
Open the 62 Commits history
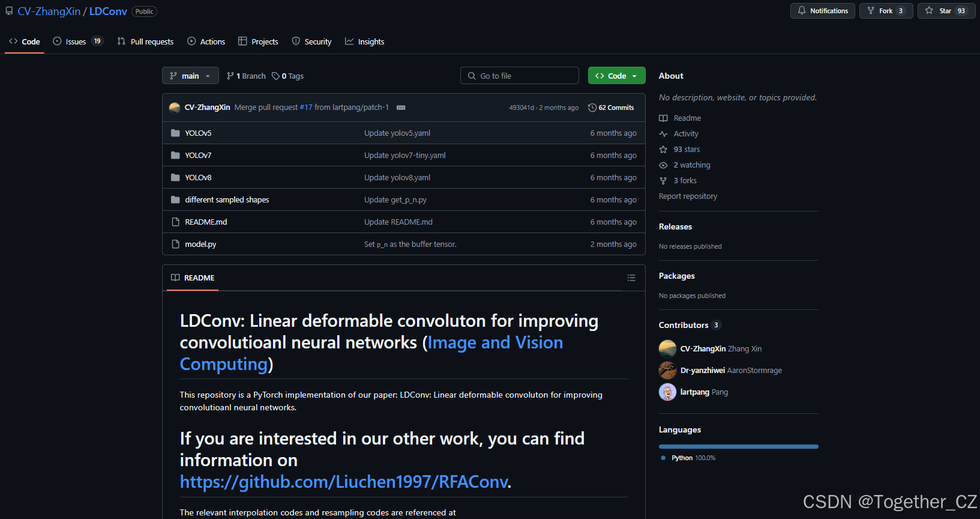[x=611, y=108]
